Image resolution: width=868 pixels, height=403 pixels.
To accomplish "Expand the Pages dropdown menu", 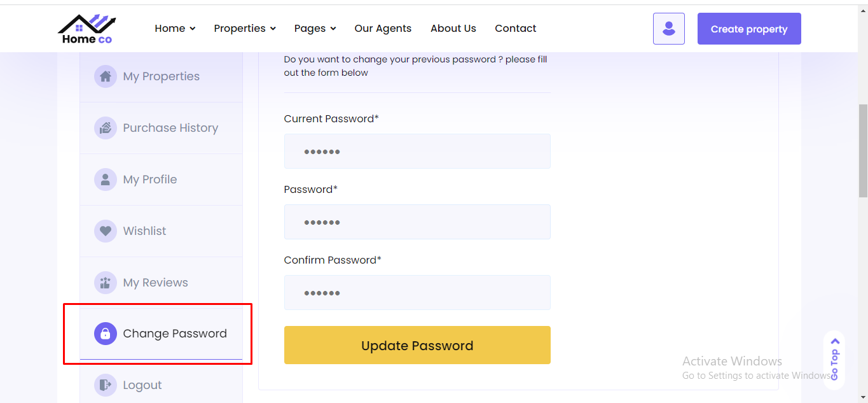I will [315, 29].
